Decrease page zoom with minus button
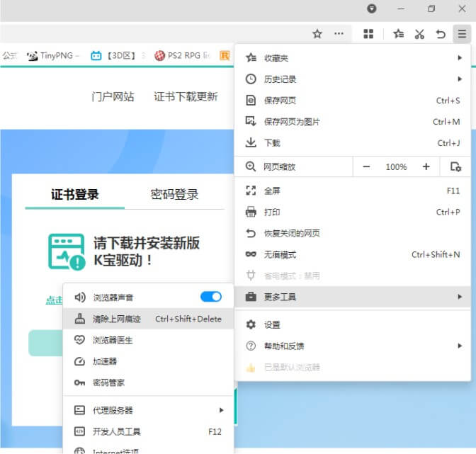Screen dimensions: 476x454 [366, 166]
